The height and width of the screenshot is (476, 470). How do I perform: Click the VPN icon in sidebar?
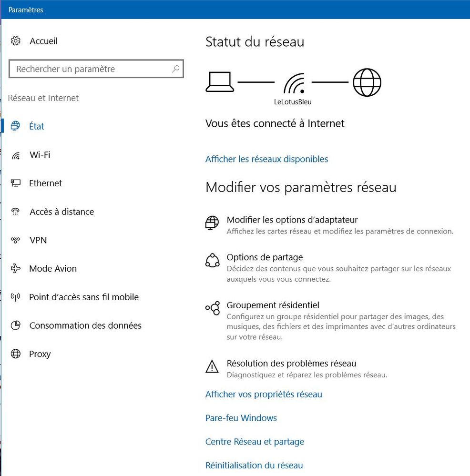pyautogui.click(x=15, y=240)
